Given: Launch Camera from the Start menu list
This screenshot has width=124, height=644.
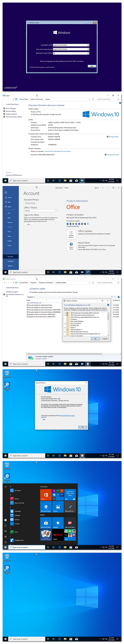Looking at the screenshot, I should click(15, 520).
